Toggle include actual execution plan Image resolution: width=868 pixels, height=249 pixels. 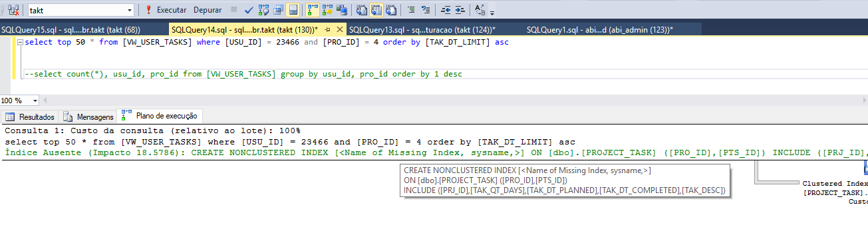(x=313, y=10)
